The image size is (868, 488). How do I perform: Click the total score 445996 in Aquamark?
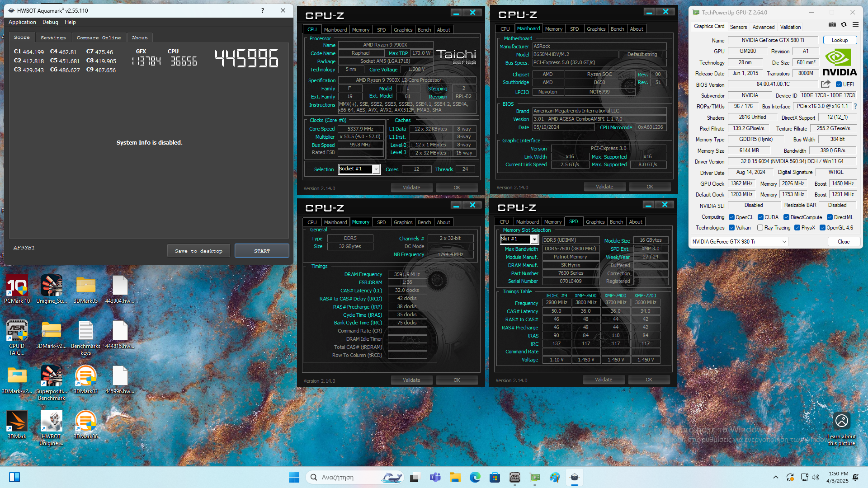[246, 58]
